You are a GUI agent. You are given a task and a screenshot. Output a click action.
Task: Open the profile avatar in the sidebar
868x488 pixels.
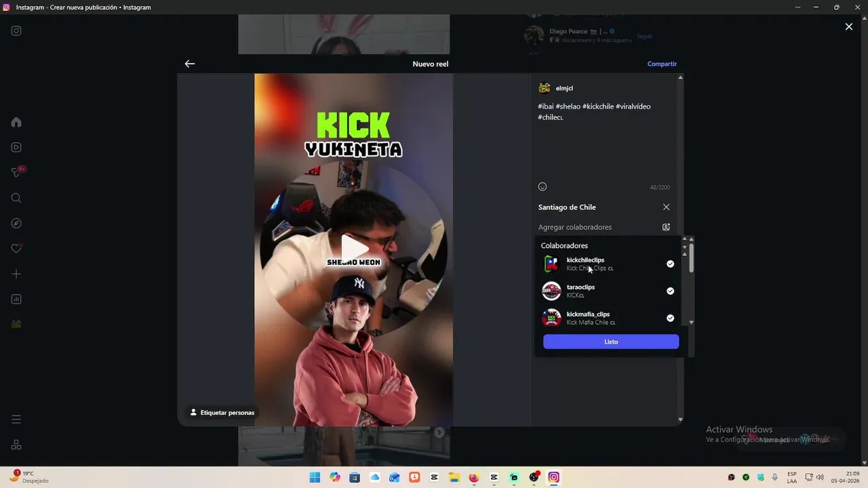point(16,325)
